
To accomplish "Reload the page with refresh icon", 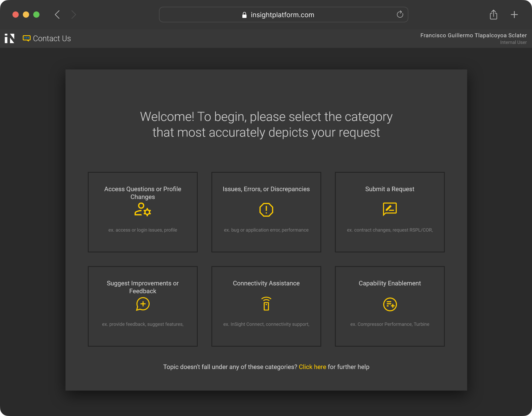I will click(400, 15).
